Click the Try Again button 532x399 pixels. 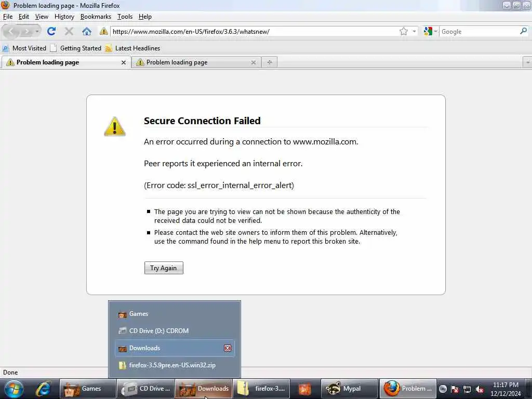pyautogui.click(x=164, y=268)
